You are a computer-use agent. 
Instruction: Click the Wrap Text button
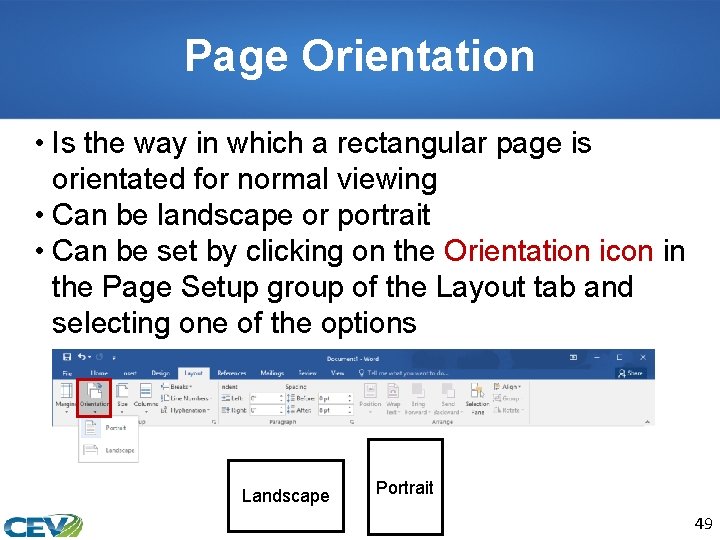tap(393, 398)
